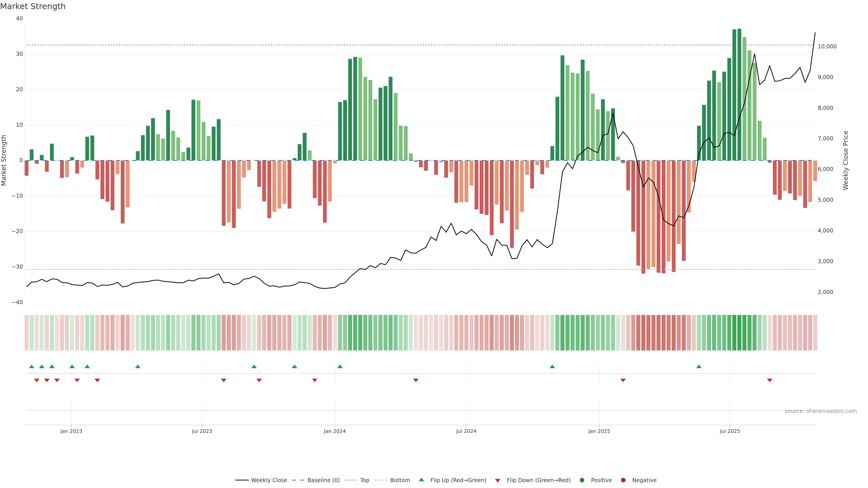
Task: Click the rightmost green flip-up triangle marker
Action: tap(699, 366)
